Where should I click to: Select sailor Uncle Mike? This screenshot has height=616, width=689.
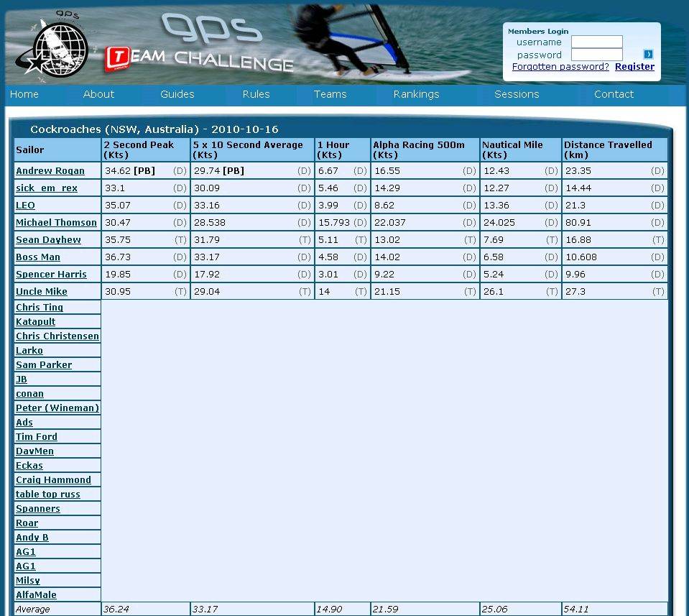(42, 292)
